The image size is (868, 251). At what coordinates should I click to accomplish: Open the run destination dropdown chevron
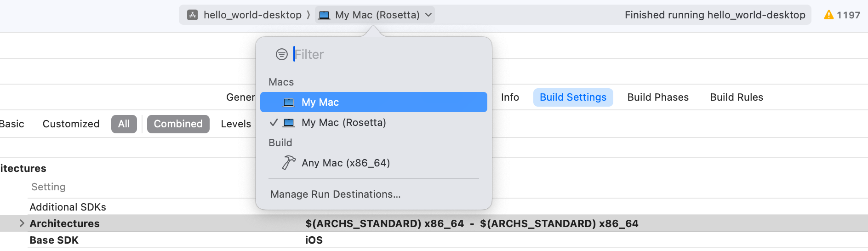pos(428,15)
